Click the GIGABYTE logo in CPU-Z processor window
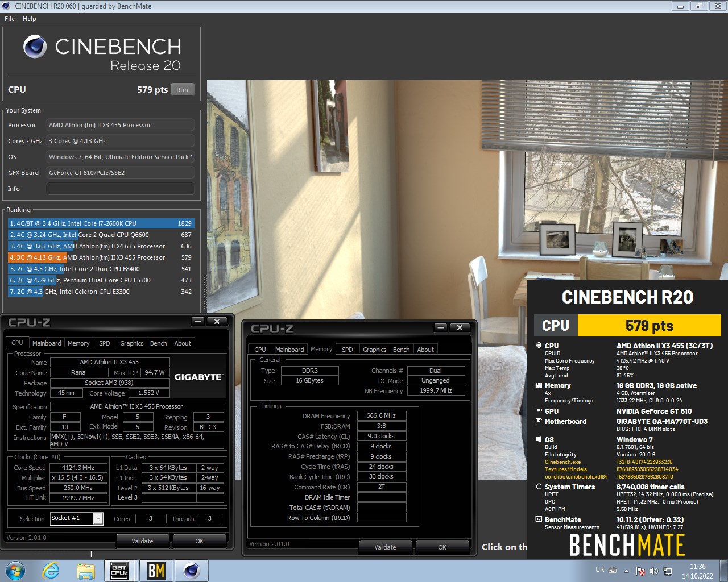 pos(198,377)
